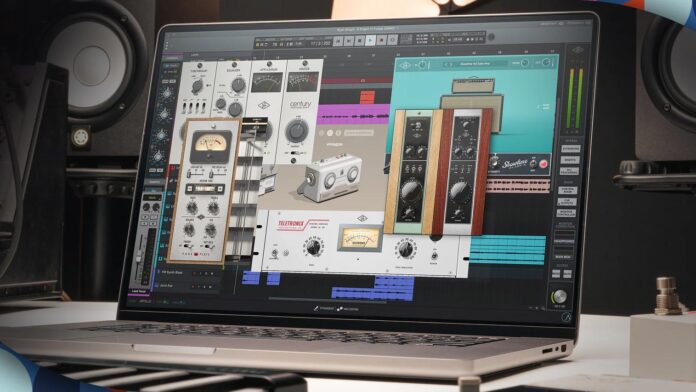Click the VU meter of the wood-framed plate reverb
This screenshot has height=392, width=696.
coord(211,147)
